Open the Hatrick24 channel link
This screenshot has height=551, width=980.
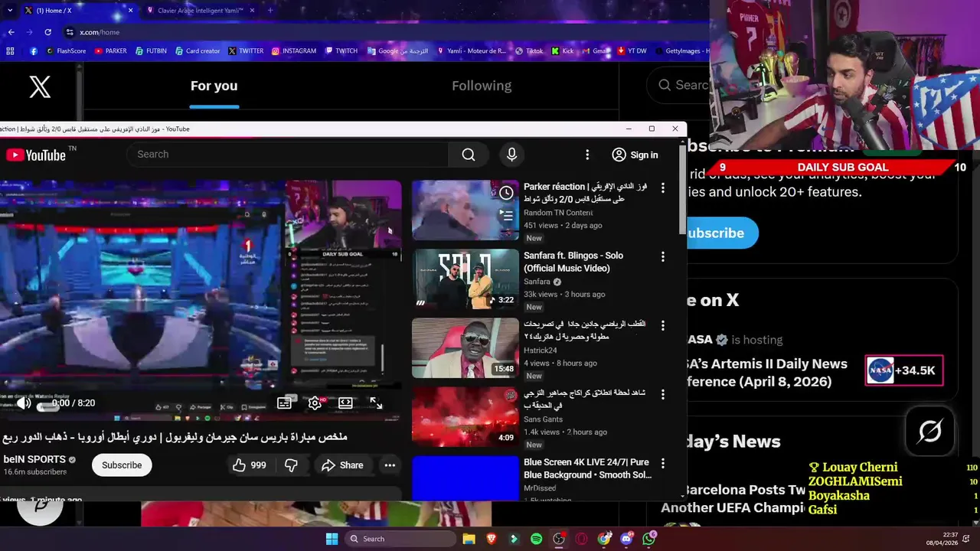coord(541,350)
